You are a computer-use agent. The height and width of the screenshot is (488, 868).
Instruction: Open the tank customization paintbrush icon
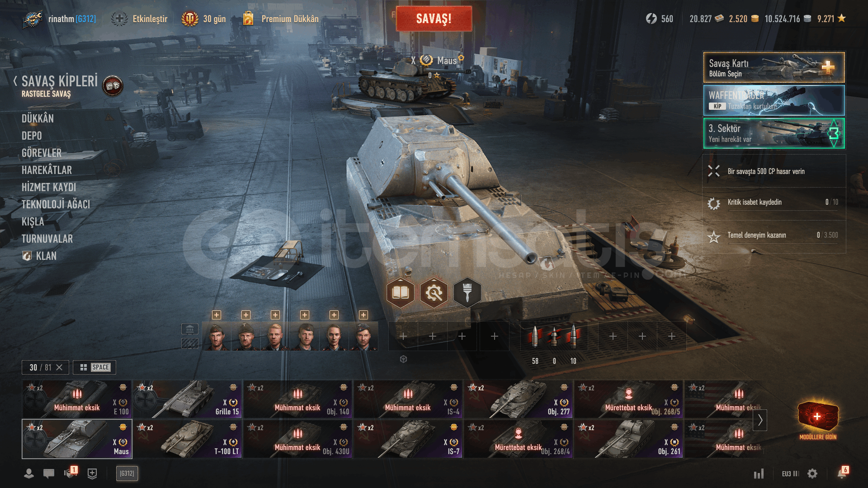point(467,293)
